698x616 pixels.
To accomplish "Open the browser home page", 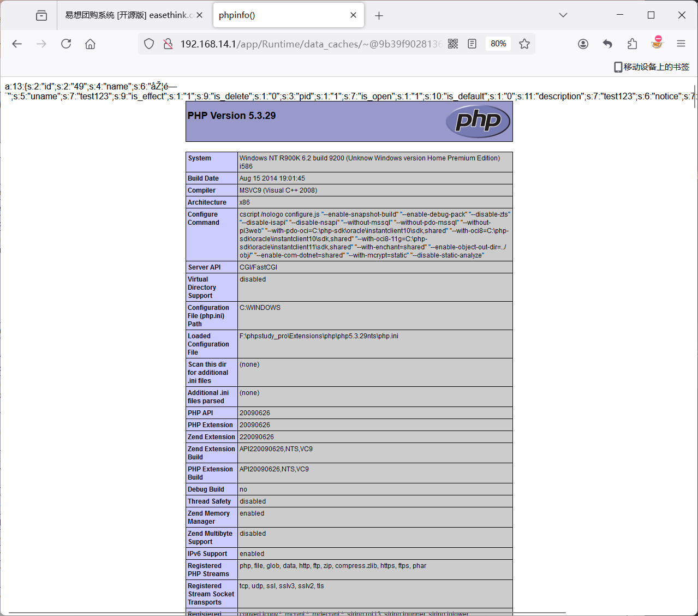I will click(x=90, y=44).
